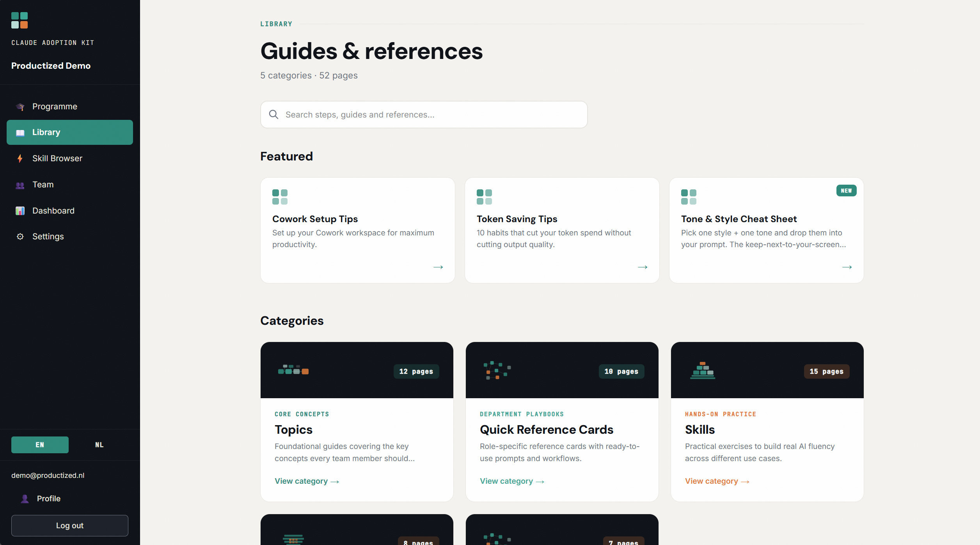The height and width of the screenshot is (545, 980).
Task: Click the Tone & Style Cheat Sheet icon
Action: (689, 197)
